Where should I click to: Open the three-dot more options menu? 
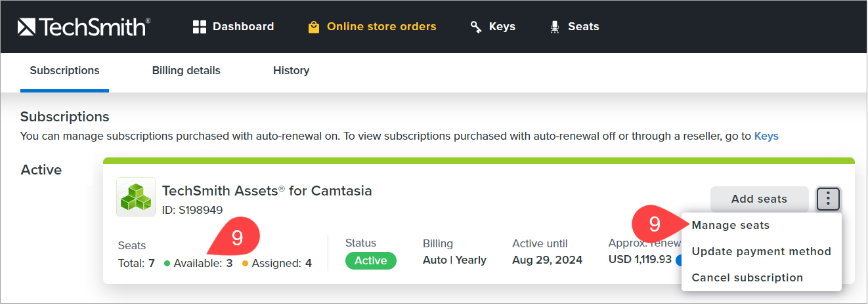pyautogui.click(x=829, y=199)
